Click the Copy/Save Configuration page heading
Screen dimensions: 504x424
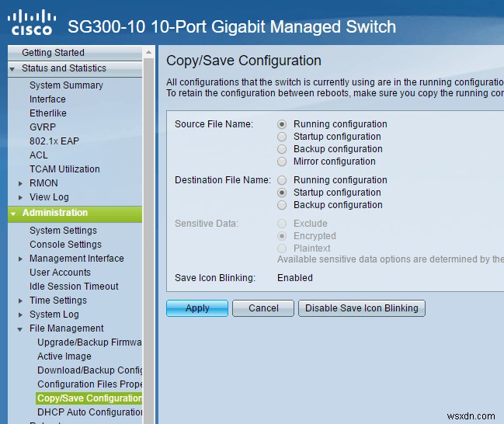point(244,61)
